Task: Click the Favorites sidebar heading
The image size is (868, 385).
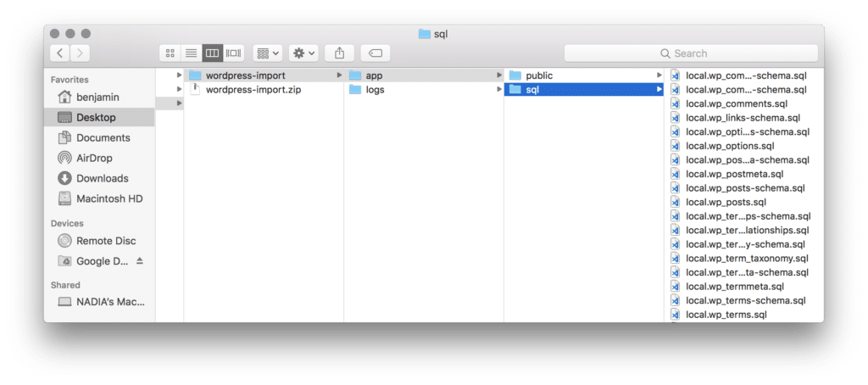Action: click(70, 80)
